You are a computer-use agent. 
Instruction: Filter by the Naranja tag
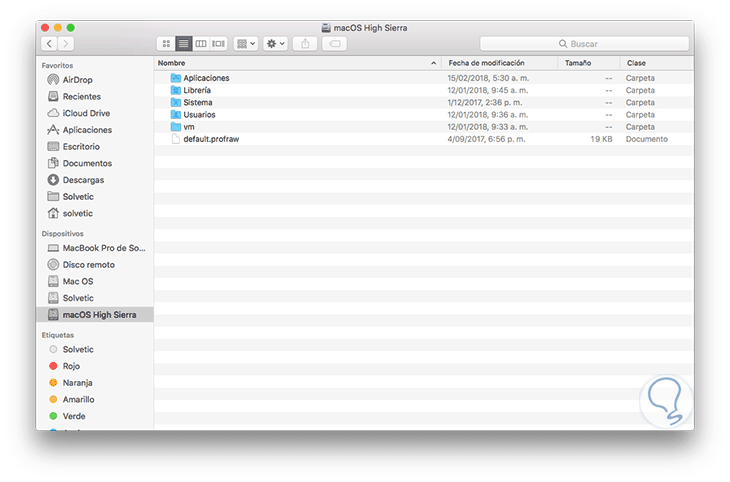95,383
